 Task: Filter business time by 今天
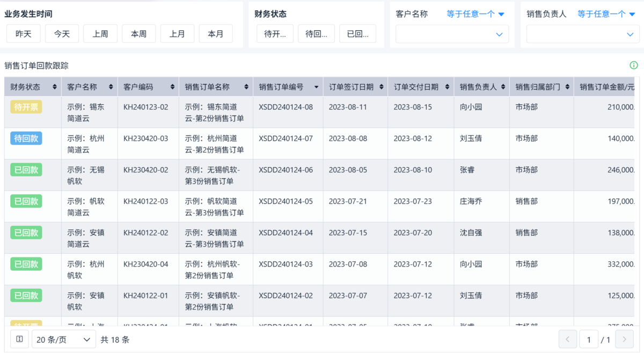(62, 34)
